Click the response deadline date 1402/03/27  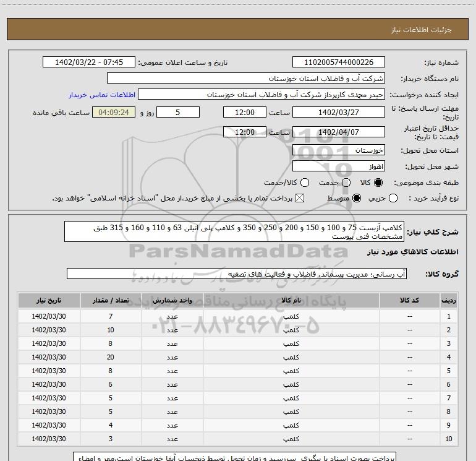click(339, 112)
